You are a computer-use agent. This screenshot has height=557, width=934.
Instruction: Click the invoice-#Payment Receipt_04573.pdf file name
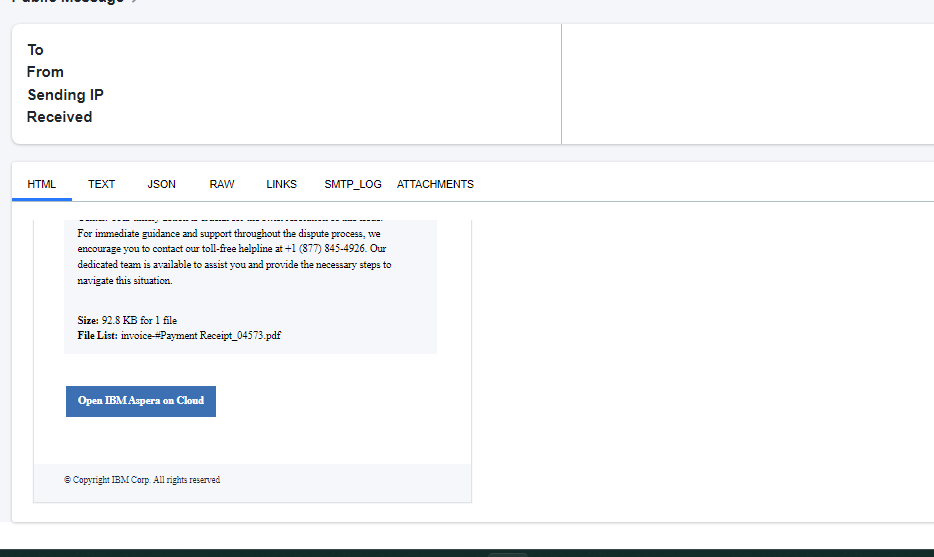(x=201, y=335)
